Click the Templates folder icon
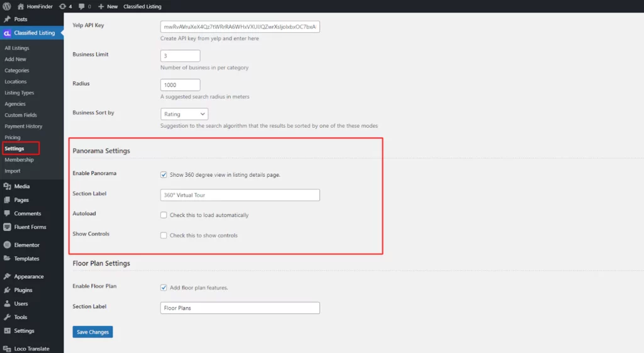 point(7,259)
